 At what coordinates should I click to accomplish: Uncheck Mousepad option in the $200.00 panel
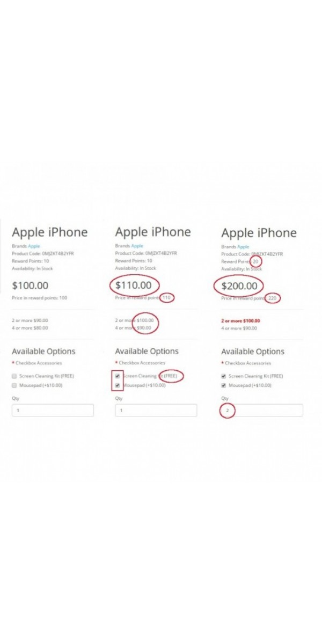[x=224, y=385]
